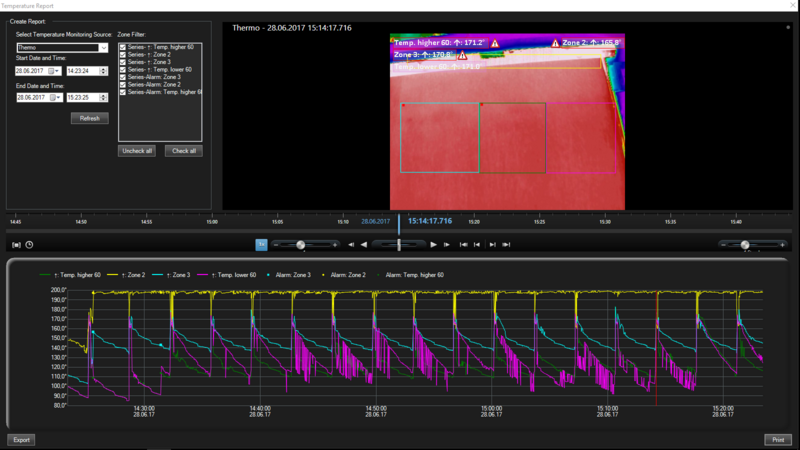Click the Zone 2 overlay label on thermal image
The width and height of the screenshot is (800, 450).
[591, 43]
